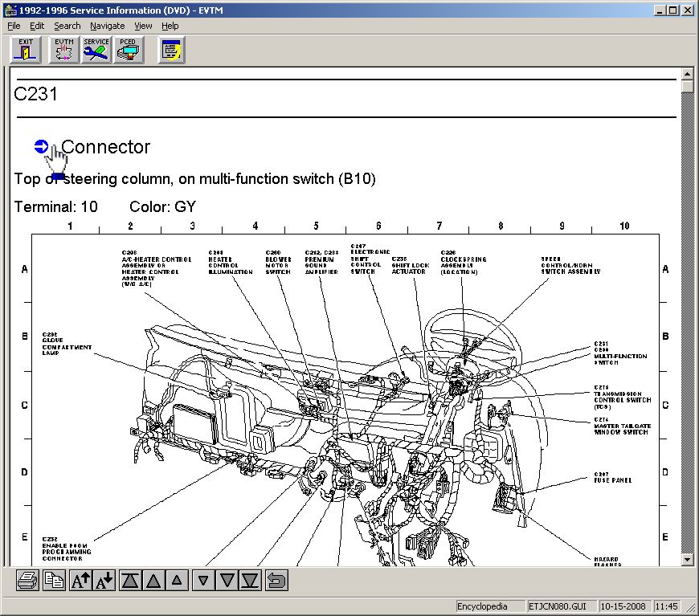Screen dimensions: 699x616
Task: Click the Speed Control/Horn Switch Assembly label
Action: click(x=570, y=265)
